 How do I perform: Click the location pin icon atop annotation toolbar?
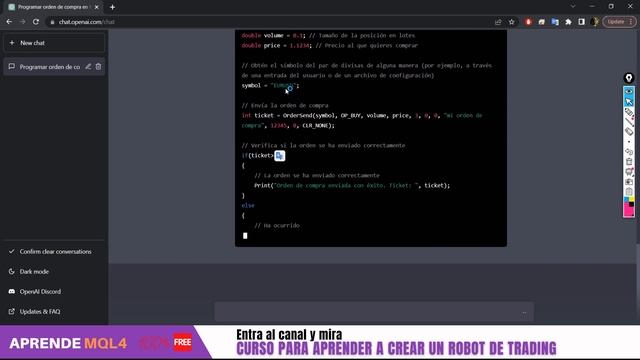pyautogui.click(x=629, y=78)
